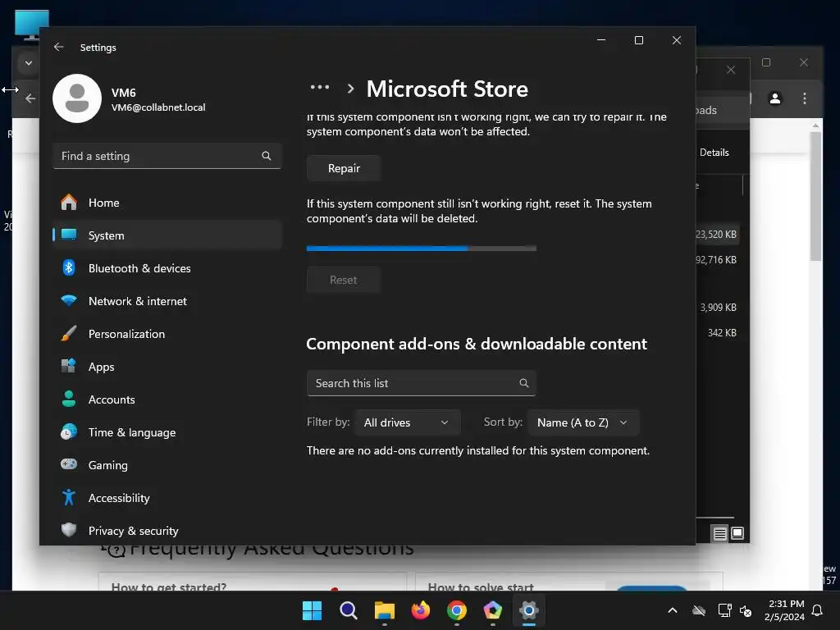Screen dimensions: 840x630
Task: Click the VM6 user avatar
Action: (77, 98)
